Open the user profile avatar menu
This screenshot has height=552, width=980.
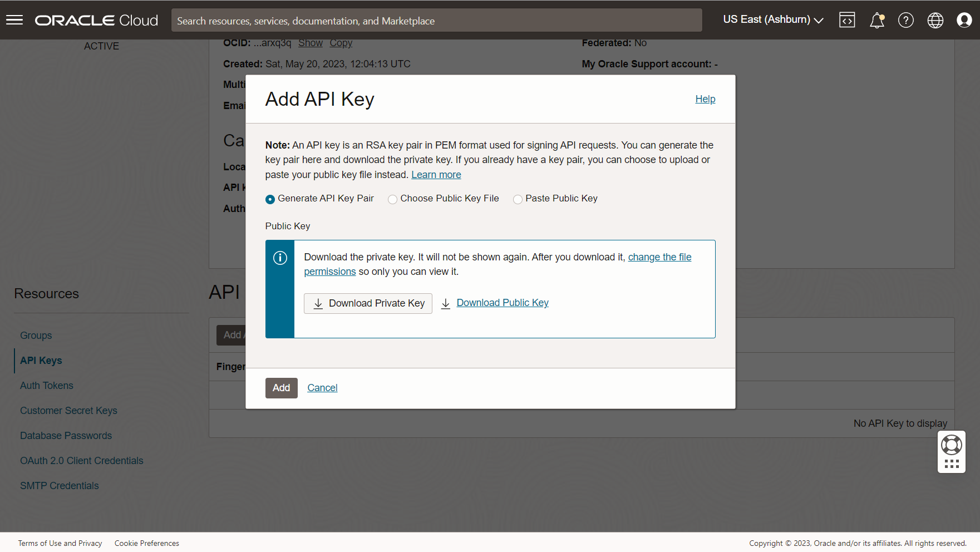coord(964,21)
